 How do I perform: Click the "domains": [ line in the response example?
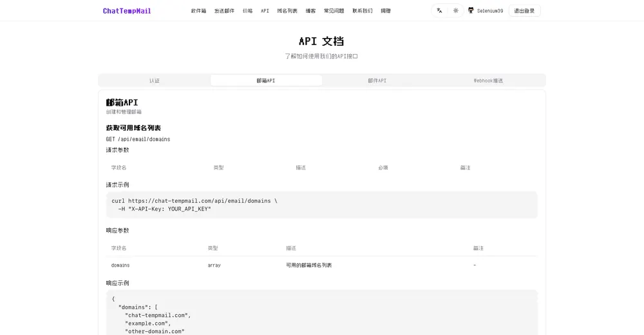tap(138, 307)
